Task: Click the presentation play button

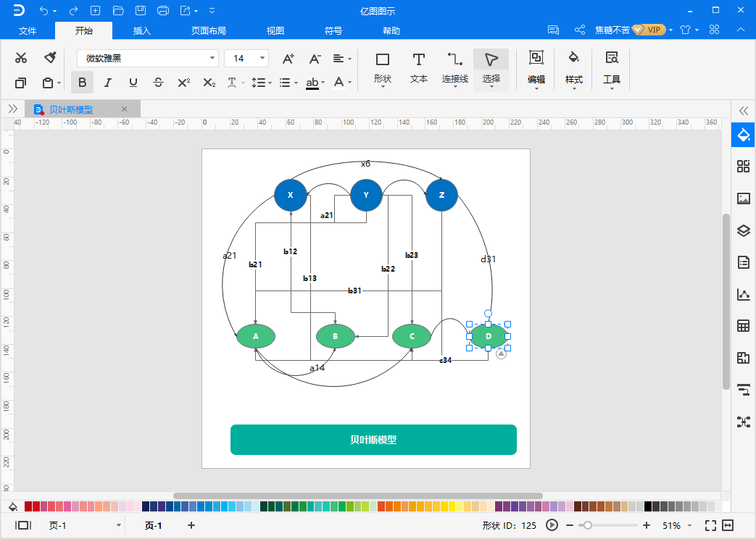Action: point(552,525)
